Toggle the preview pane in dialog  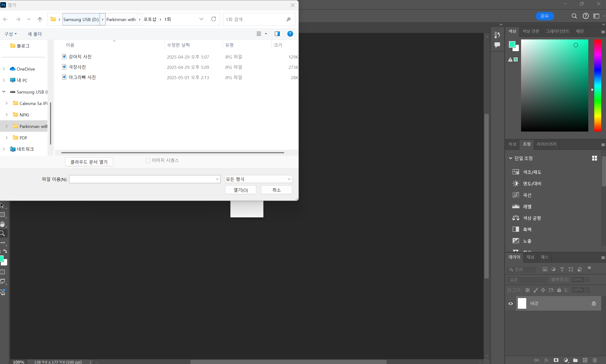[x=277, y=34]
